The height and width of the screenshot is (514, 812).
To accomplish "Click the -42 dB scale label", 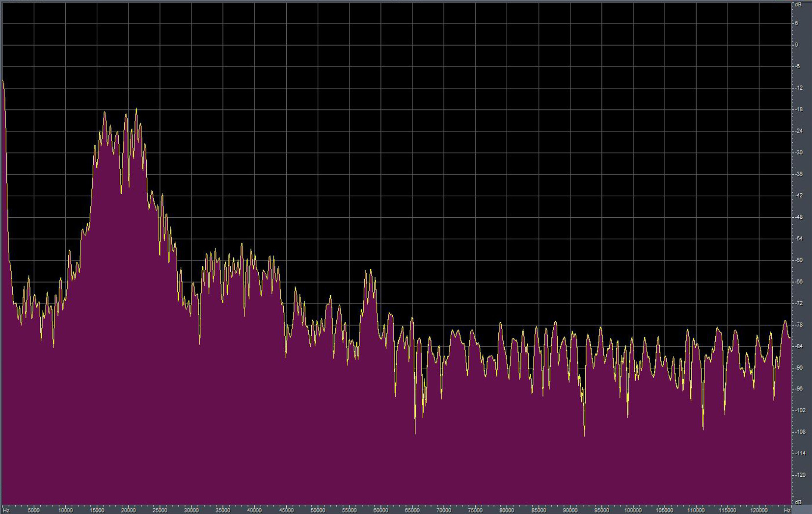I will click(x=798, y=195).
